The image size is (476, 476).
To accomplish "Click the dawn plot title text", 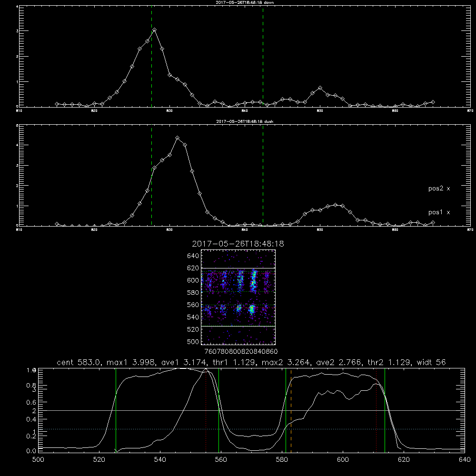I will coord(245,2).
